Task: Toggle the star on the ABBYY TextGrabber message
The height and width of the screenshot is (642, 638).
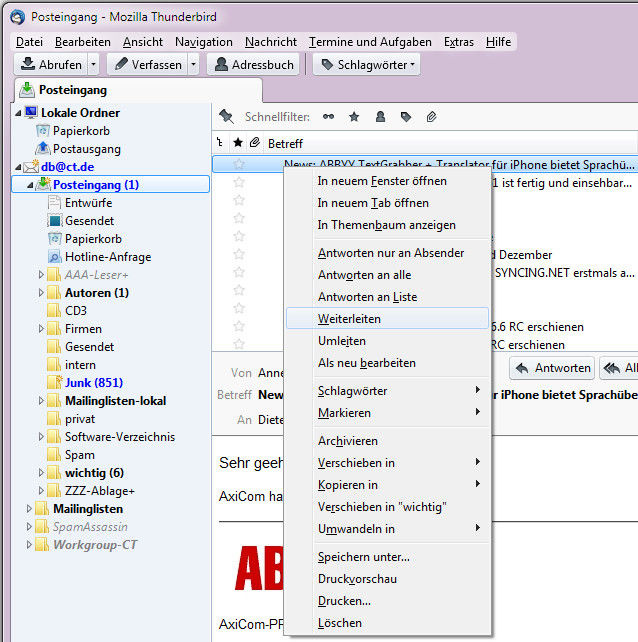Action: pyautogui.click(x=239, y=164)
